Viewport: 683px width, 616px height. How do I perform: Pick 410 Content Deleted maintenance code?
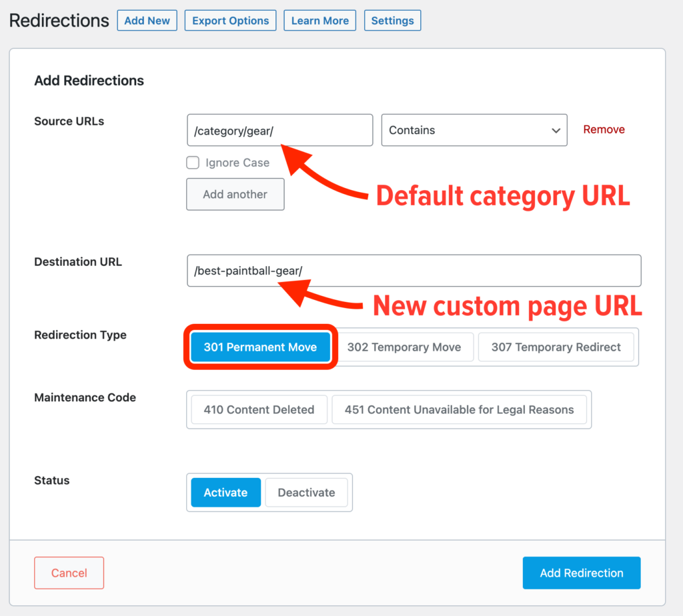pyautogui.click(x=259, y=410)
